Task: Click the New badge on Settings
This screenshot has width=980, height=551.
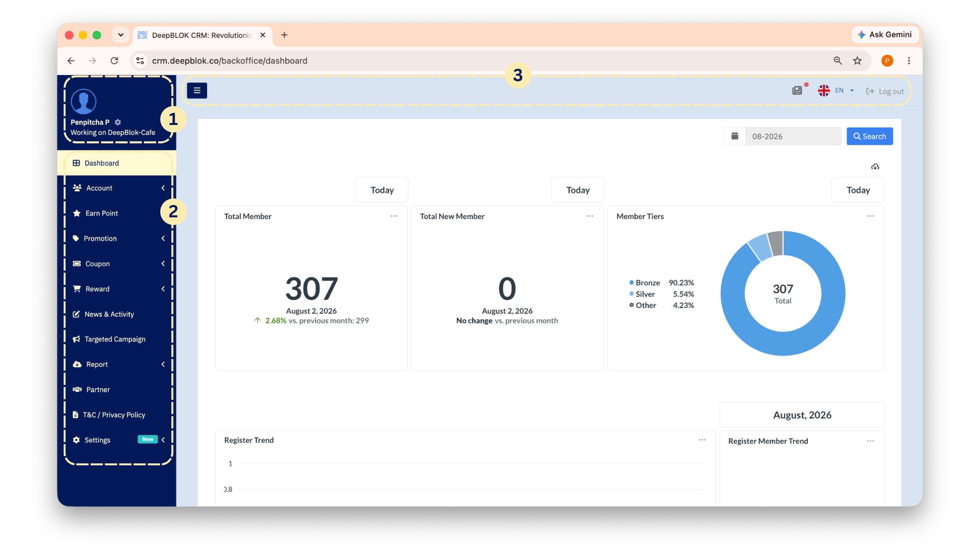Action: coord(148,439)
